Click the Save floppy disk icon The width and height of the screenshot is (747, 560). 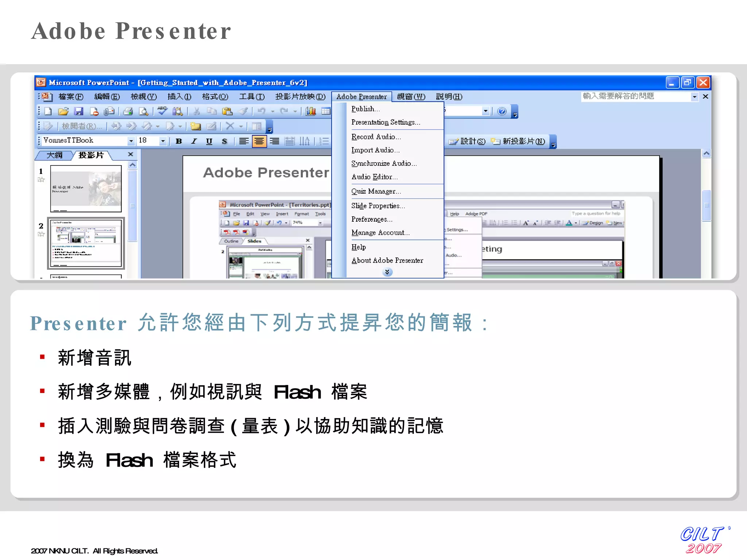79,112
